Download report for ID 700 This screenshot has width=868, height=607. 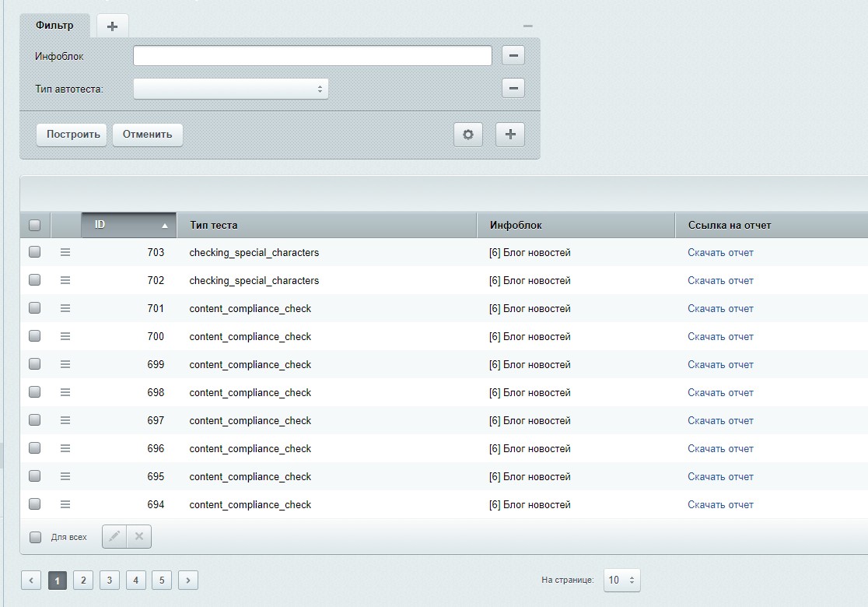(x=720, y=337)
